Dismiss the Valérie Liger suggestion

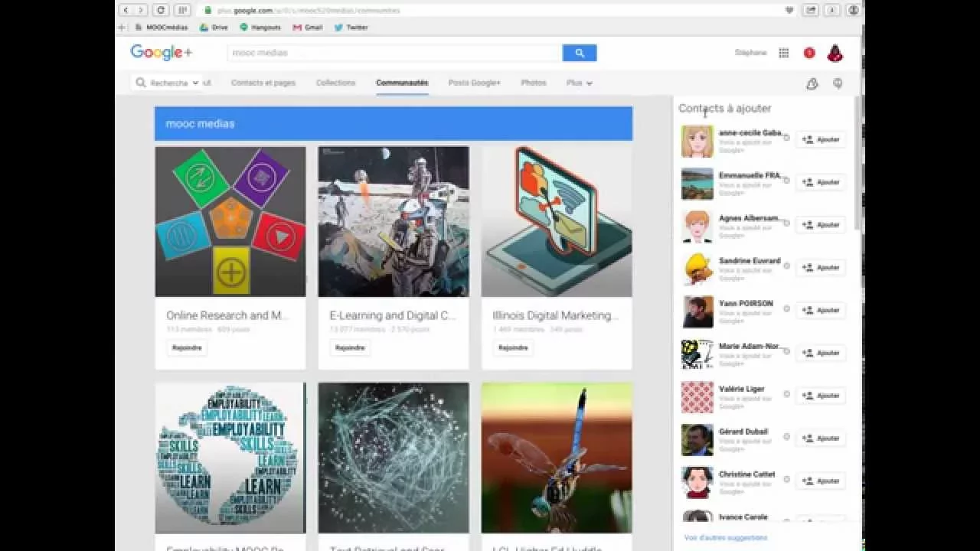pos(786,394)
